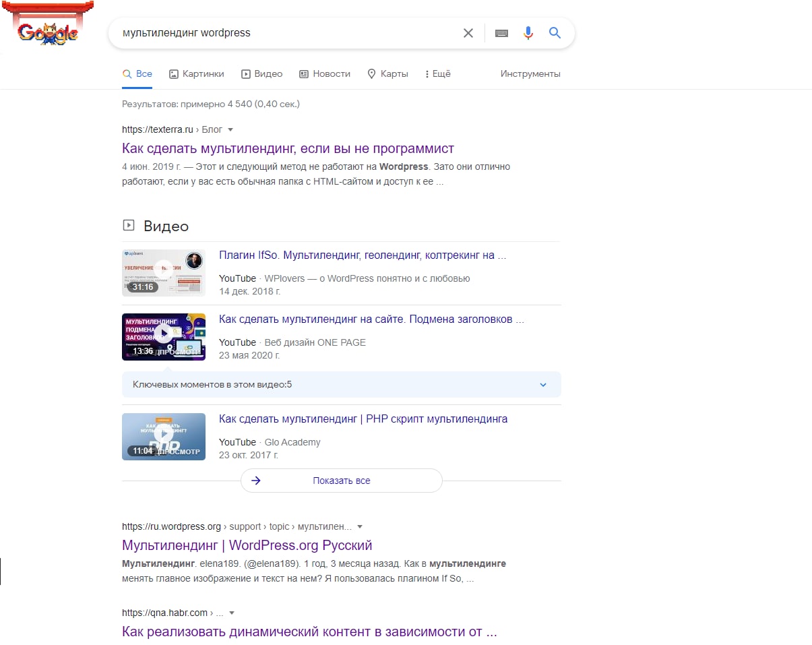Image resolution: width=812 pixels, height=645 pixels.
Task: Expand texterra.ru result options arrow
Action: [230, 129]
